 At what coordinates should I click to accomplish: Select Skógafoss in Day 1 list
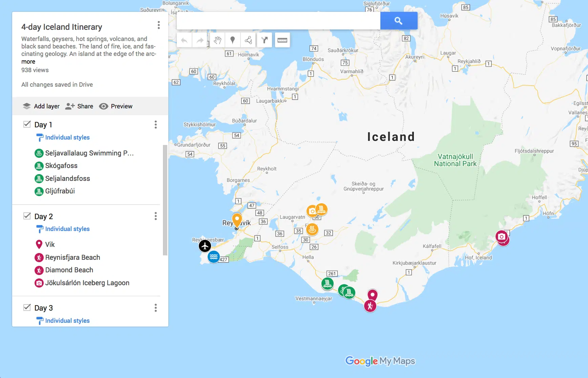point(61,166)
